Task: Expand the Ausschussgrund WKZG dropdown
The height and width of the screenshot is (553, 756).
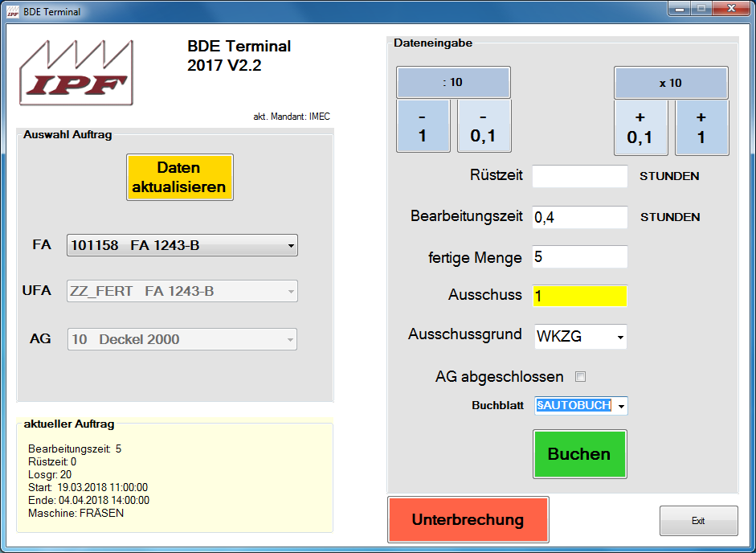Action: pos(619,338)
